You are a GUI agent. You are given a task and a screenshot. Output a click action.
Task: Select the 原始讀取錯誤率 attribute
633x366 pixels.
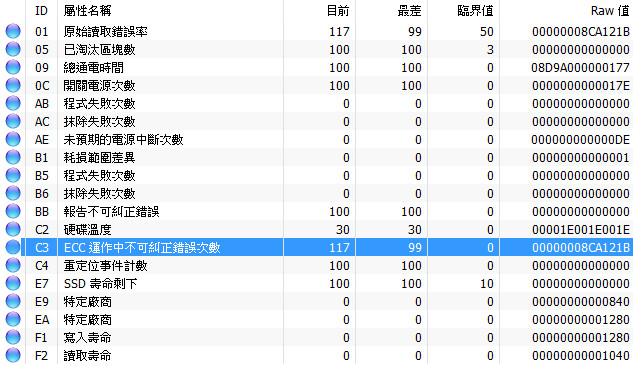[105, 31]
